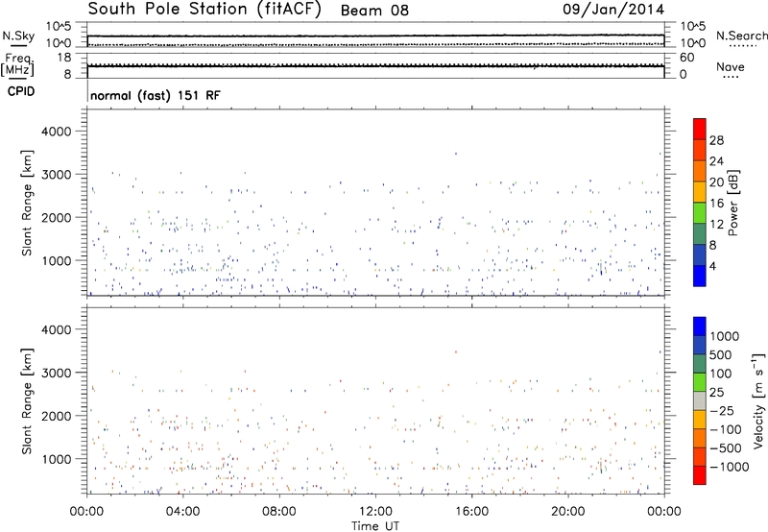Pick the bright blue top Velocity colorbar segment
Screen dimensions: 768x532
click(x=700, y=326)
